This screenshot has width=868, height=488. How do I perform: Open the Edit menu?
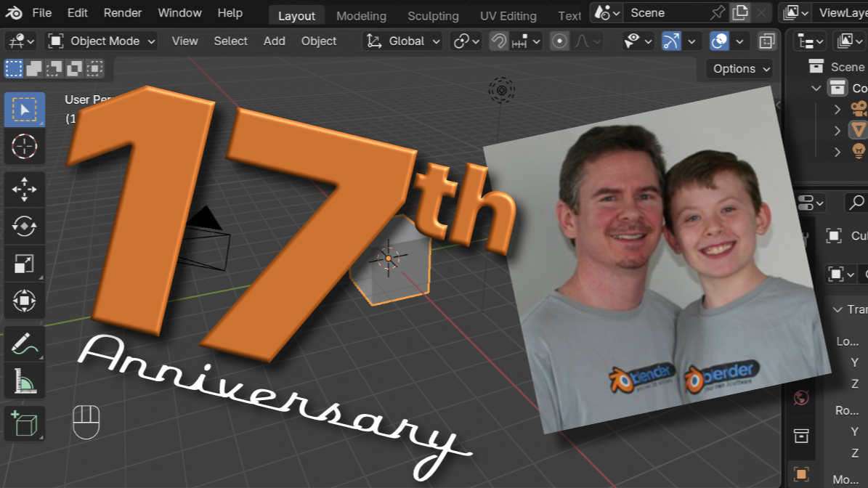click(x=77, y=13)
